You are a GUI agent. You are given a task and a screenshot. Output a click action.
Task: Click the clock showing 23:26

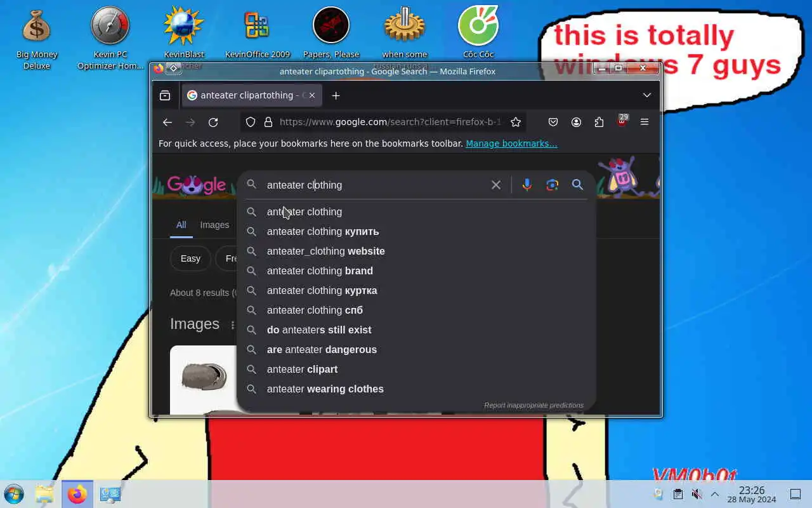point(752,494)
